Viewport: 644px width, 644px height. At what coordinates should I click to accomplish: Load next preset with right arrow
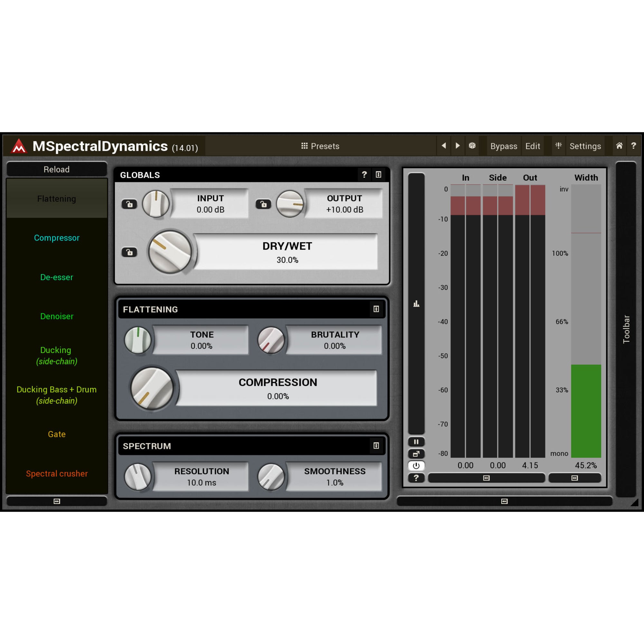[458, 146]
